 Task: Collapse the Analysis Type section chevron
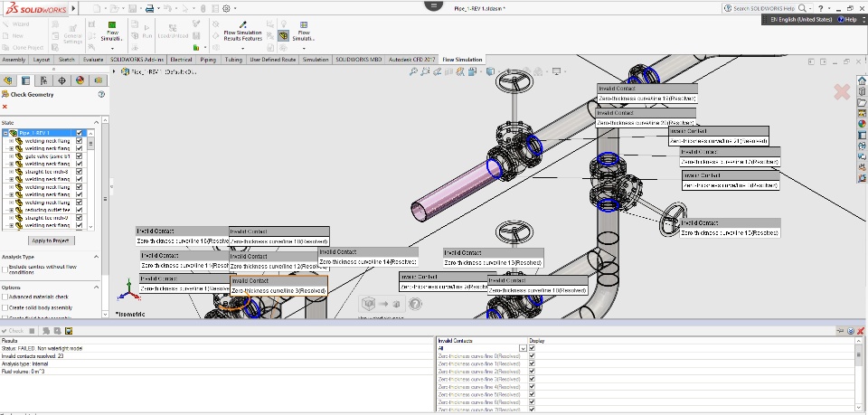coord(96,257)
